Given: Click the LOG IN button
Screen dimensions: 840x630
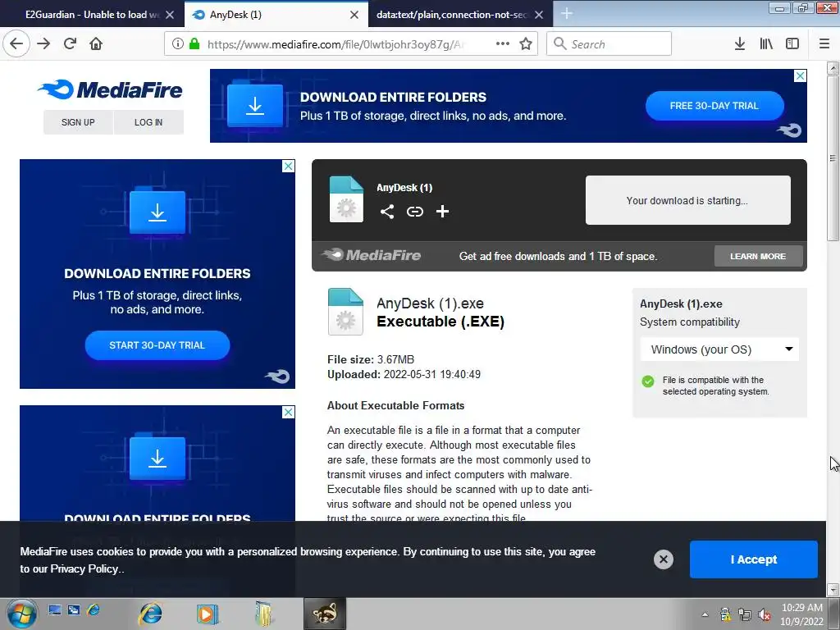Looking at the screenshot, I should [148, 122].
